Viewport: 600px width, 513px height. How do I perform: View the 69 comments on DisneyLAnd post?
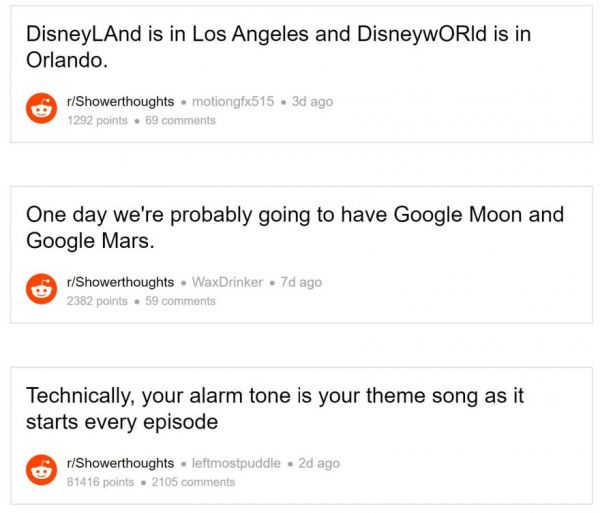point(180,121)
